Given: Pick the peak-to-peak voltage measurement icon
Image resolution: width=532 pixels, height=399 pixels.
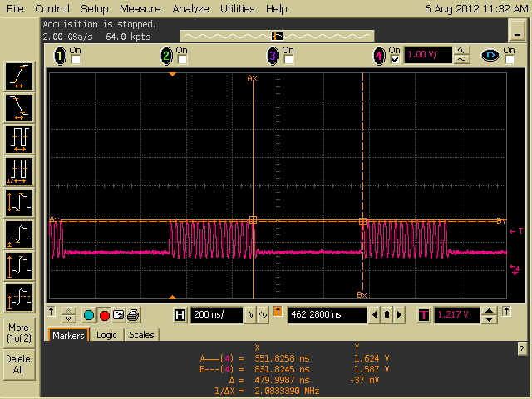Looking at the screenshot, I should coord(19,203).
